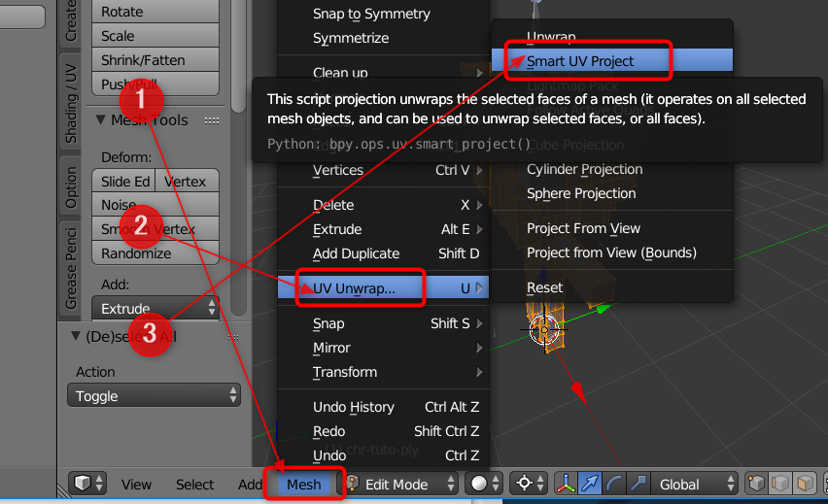Viewport: 828px width, 504px height.
Task: Open the View menu in the header
Action: [136, 484]
